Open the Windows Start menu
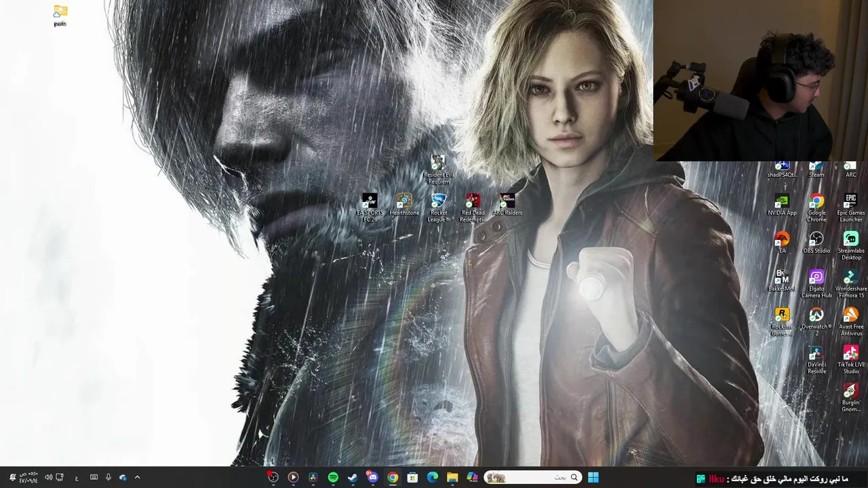The width and height of the screenshot is (868, 488). [593, 477]
